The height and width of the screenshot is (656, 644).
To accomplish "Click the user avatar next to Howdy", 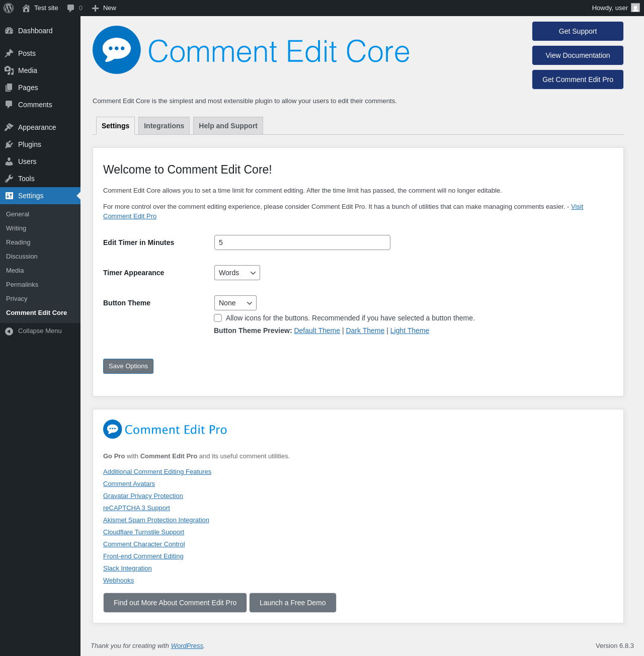I will (x=635, y=8).
